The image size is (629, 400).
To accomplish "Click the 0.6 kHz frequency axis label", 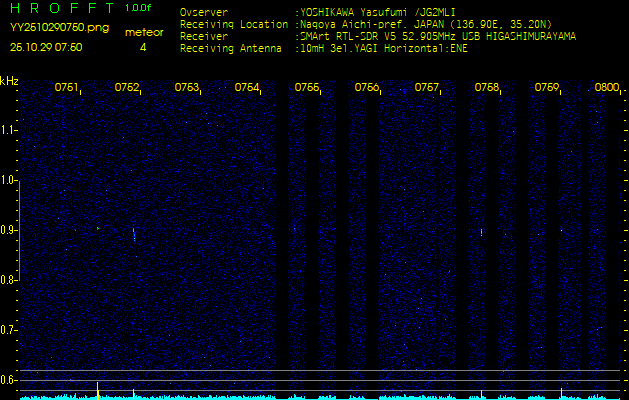I will 8,380.
